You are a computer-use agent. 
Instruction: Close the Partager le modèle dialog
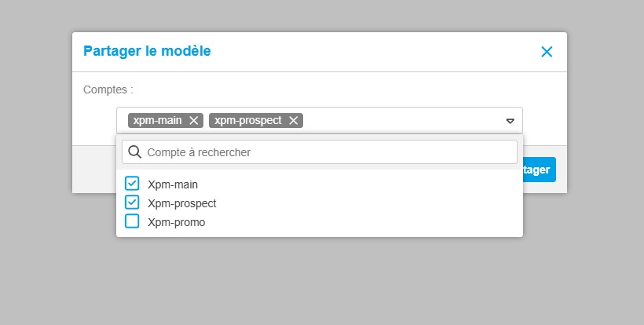(547, 52)
